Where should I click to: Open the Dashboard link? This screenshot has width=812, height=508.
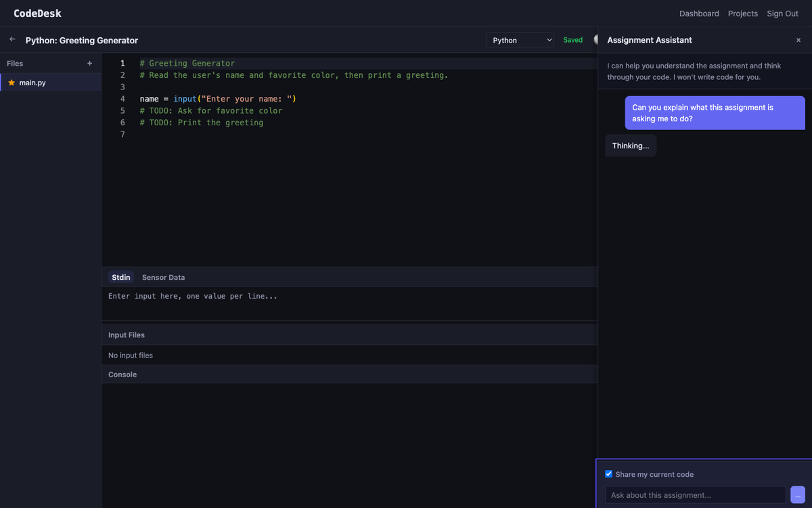699,14
